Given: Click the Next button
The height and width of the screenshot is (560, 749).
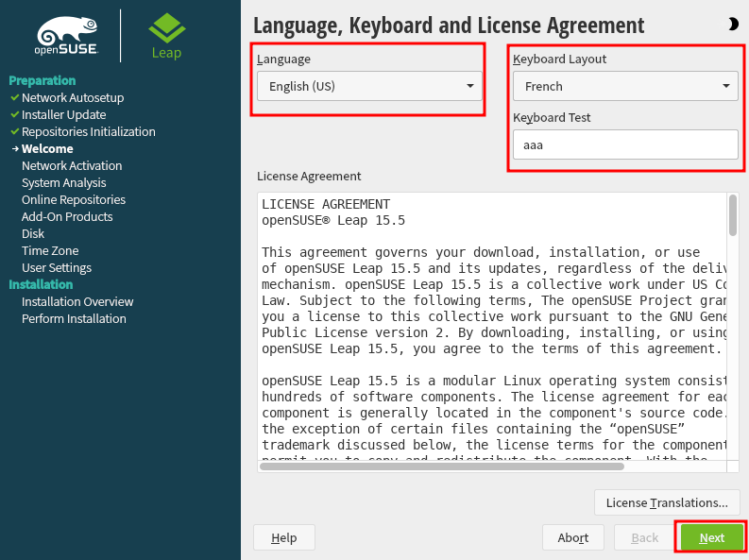Looking at the screenshot, I should pos(712,537).
